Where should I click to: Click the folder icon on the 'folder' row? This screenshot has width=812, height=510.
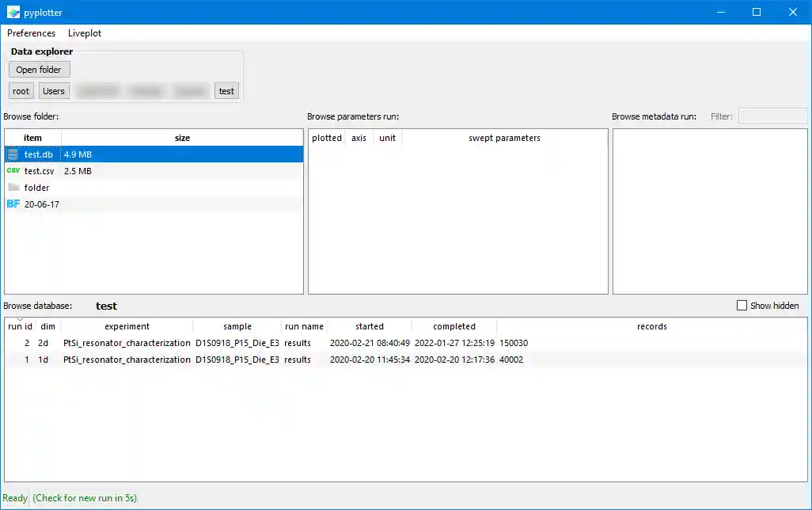pos(13,188)
